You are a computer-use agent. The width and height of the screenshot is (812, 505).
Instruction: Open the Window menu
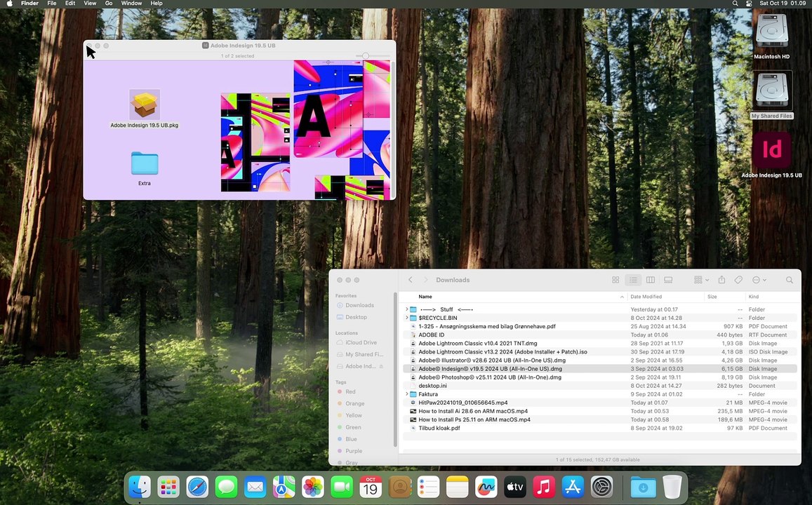(x=131, y=3)
